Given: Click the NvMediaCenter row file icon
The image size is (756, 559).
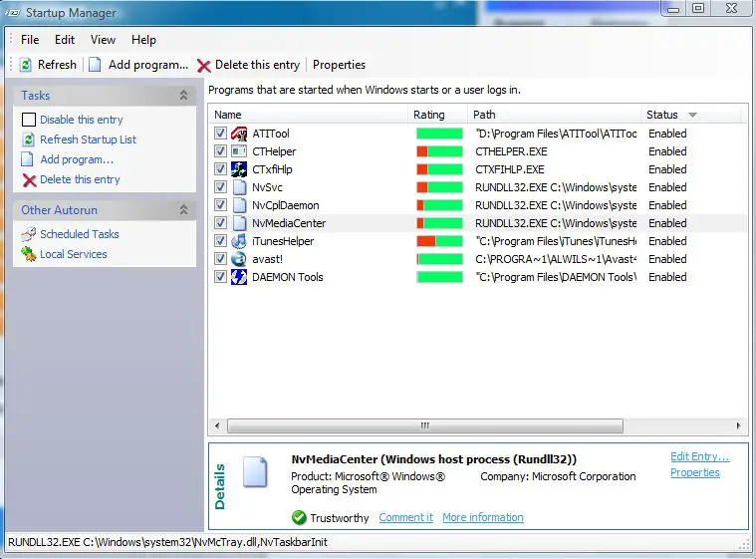Looking at the screenshot, I should (x=239, y=223).
